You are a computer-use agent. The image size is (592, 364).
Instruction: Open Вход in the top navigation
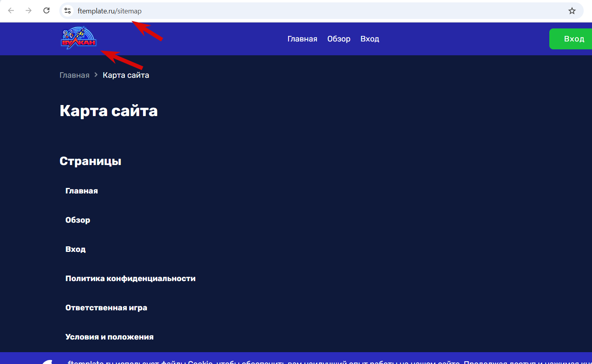click(370, 39)
